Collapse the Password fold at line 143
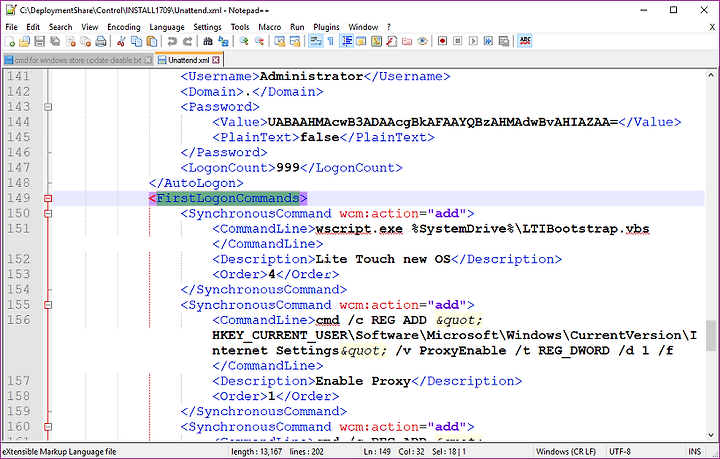 (48, 107)
